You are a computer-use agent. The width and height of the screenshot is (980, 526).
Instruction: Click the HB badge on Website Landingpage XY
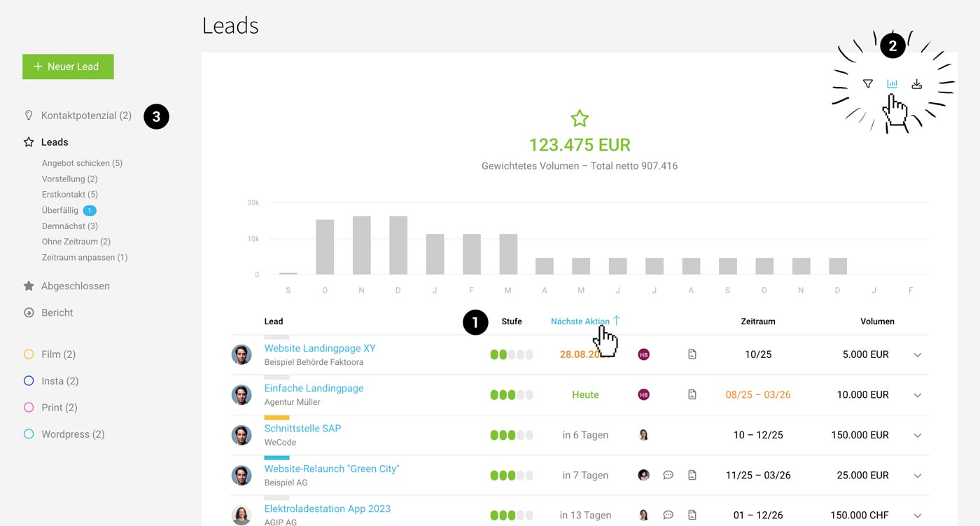click(x=643, y=354)
